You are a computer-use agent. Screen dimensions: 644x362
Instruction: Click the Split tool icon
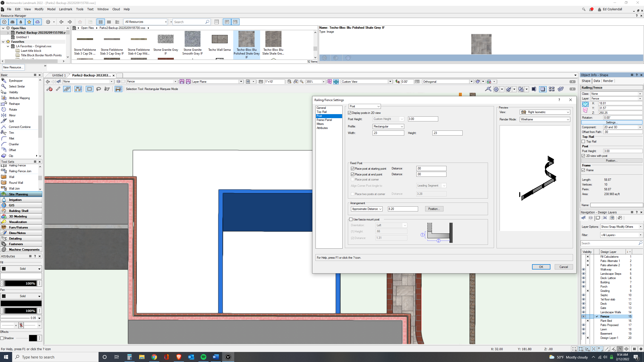tap(4, 121)
